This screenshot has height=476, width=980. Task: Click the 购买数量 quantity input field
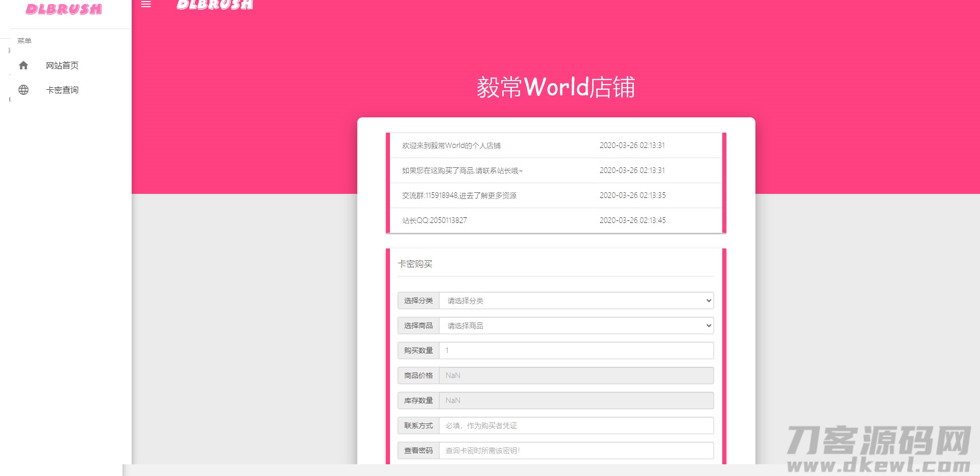(576, 350)
